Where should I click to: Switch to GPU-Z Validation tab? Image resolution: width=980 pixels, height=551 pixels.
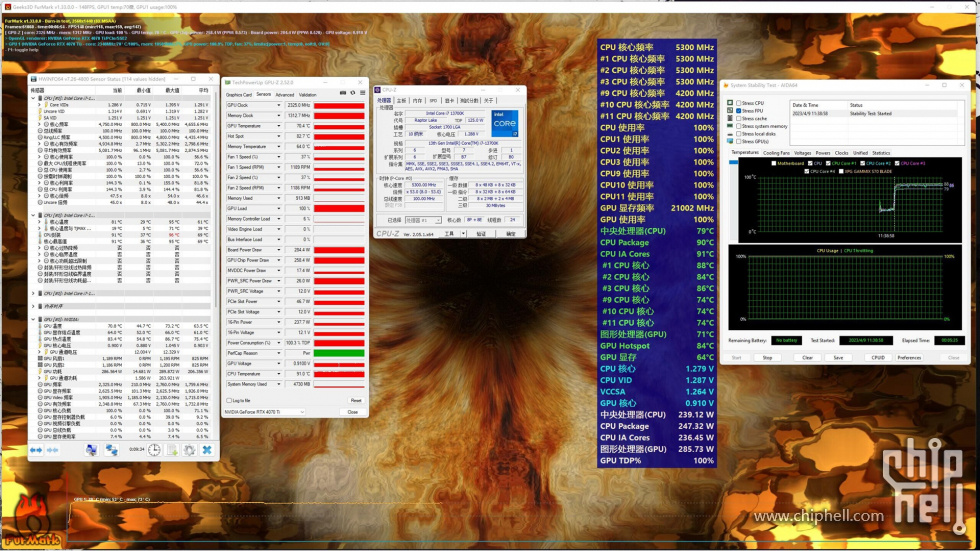(x=308, y=95)
